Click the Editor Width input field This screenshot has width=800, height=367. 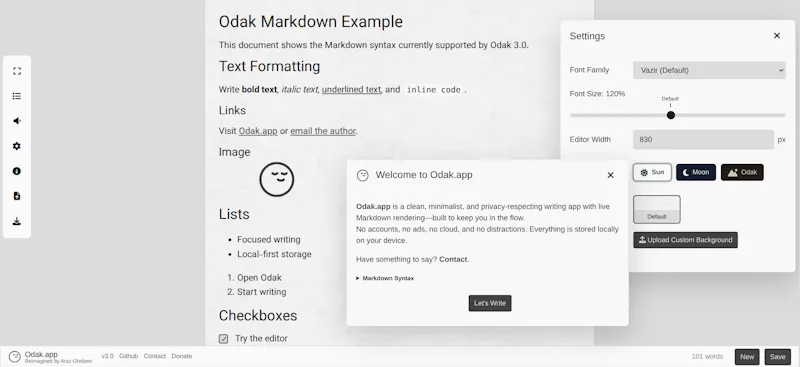tap(703, 139)
